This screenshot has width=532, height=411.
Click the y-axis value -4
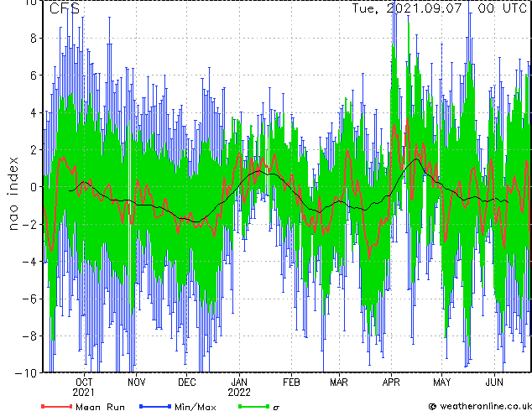coord(29,262)
